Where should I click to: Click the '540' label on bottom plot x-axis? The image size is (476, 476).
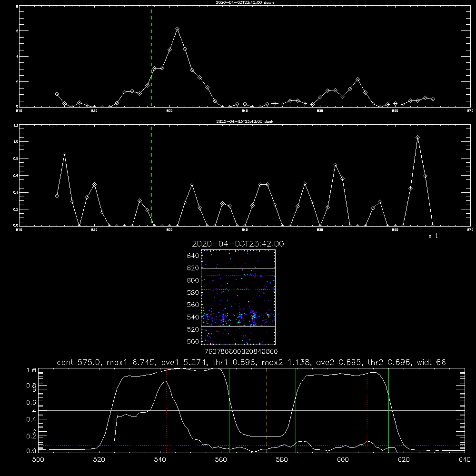coord(160,460)
